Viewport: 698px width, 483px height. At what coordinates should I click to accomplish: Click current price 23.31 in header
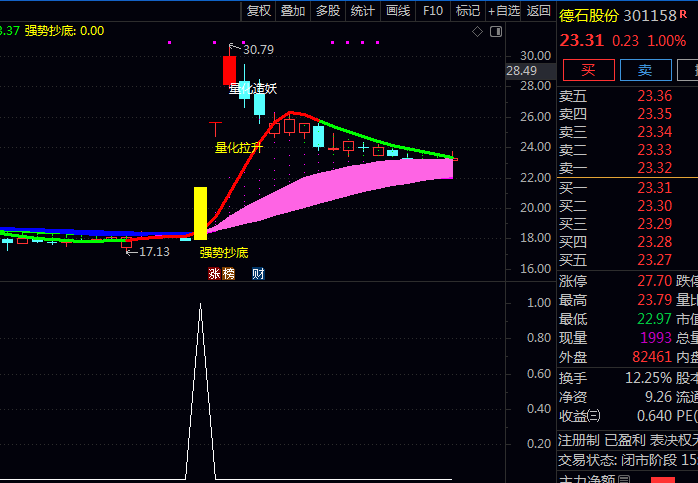[x=581, y=41]
